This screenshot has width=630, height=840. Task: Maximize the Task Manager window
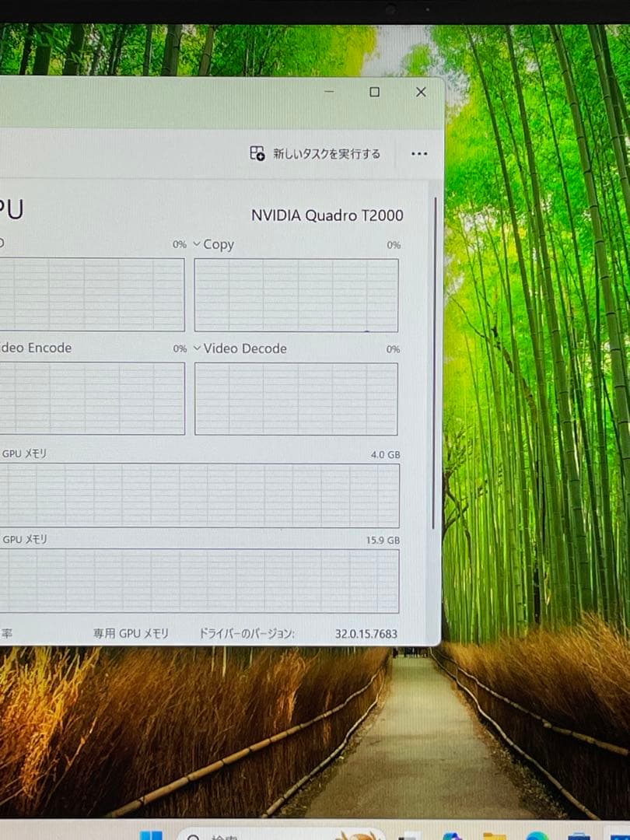click(x=374, y=92)
